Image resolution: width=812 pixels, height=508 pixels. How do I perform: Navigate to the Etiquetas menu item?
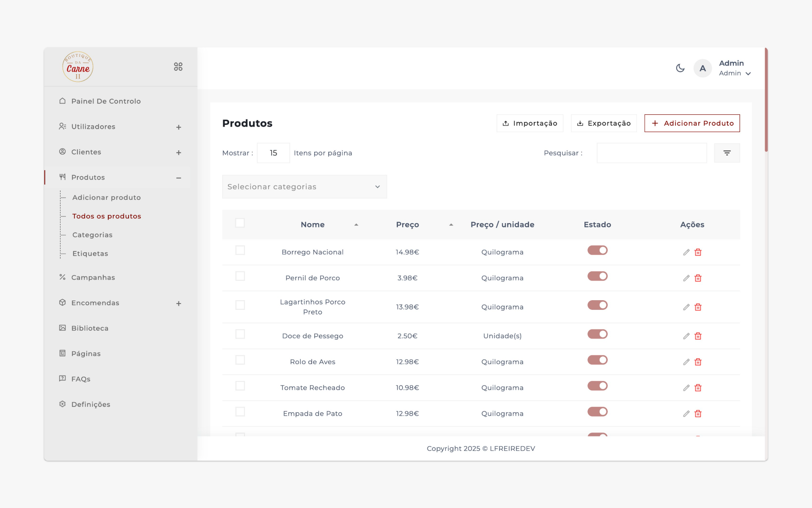coord(90,253)
